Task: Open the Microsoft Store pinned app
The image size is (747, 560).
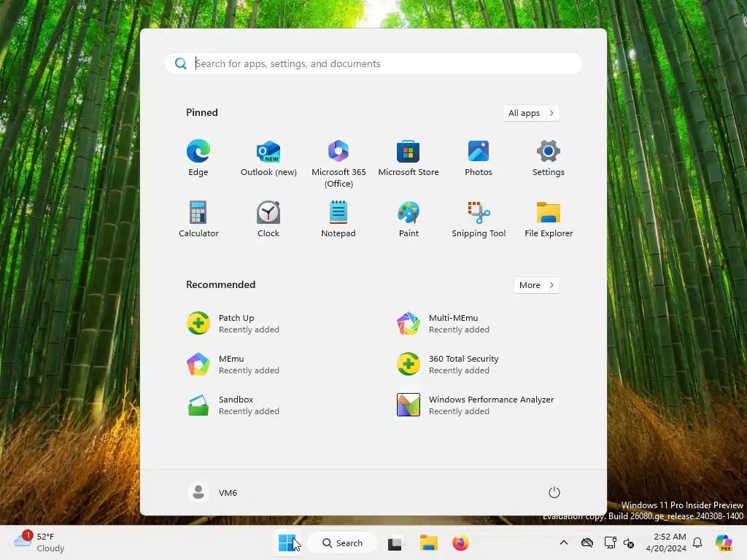Action: pyautogui.click(x=409, y=158)
